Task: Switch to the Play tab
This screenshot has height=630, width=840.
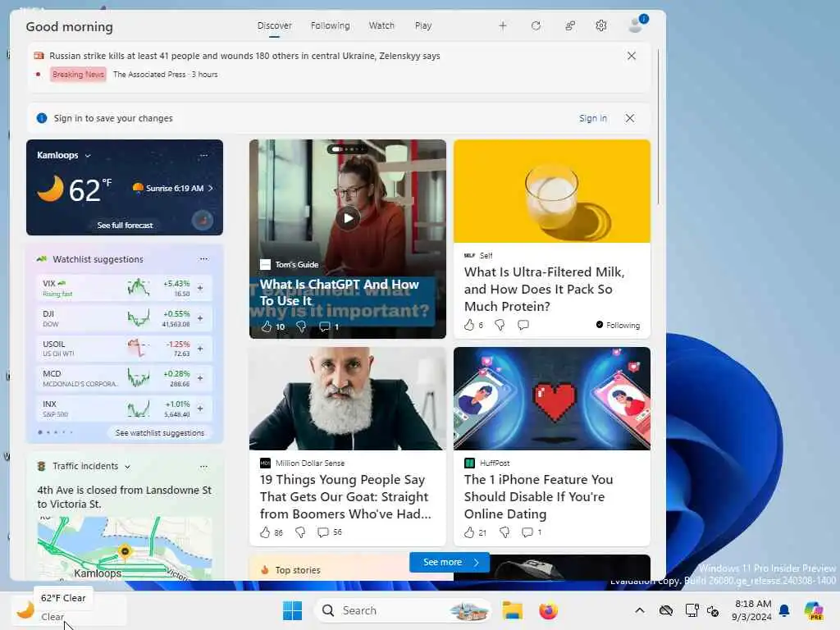Action: point(423,25)
